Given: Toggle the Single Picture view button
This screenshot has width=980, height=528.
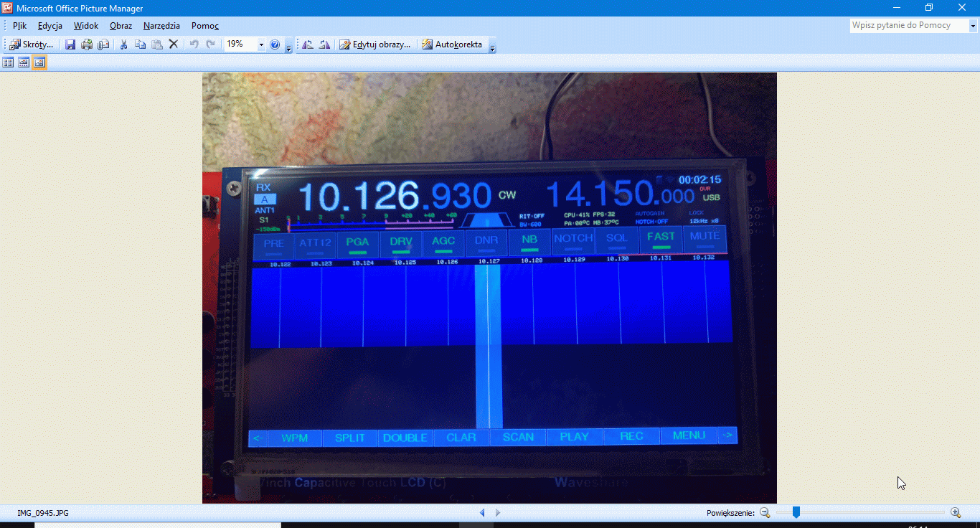Looking at the screenshot, I should coord(39,62).
